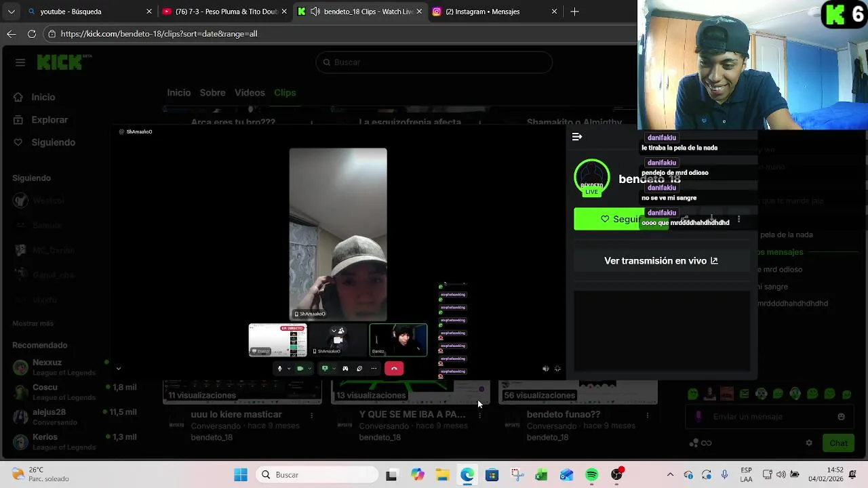
Task: Toggle screen share in call controls
Action: pos(325,369)
